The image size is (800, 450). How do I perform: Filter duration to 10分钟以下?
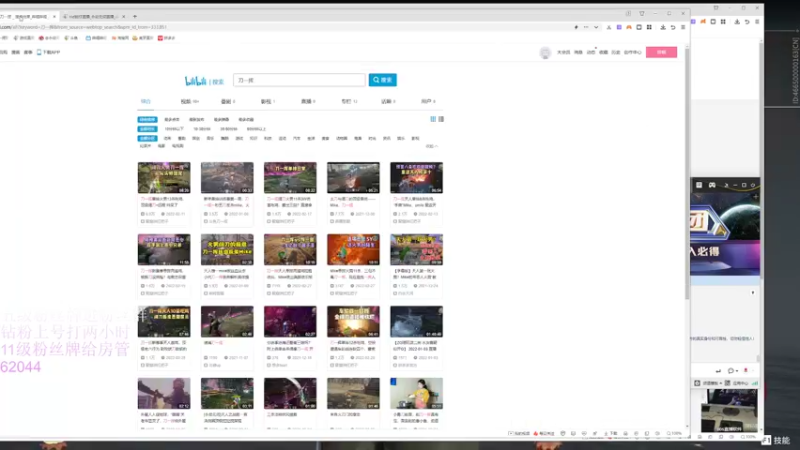pos(174,129)
